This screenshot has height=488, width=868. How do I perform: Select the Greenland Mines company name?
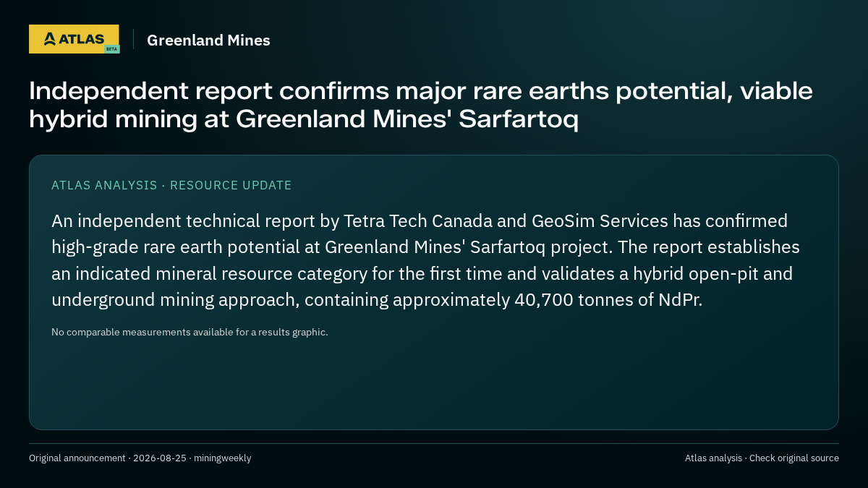pyautogui.click(x=208, y=40)
